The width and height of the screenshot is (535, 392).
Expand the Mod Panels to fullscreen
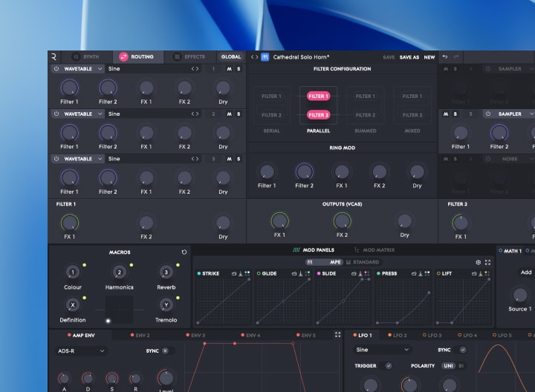(x=488, y=262)
